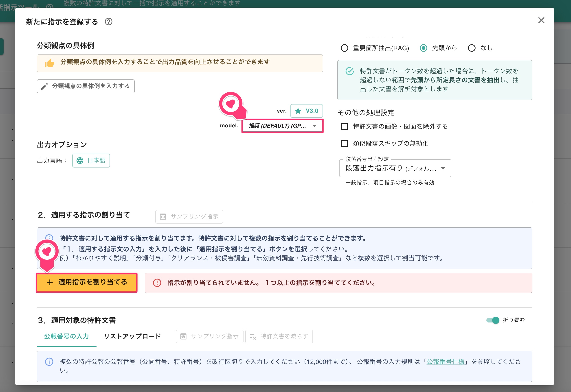This screenshot has width=571, height=392.
Task: Open the 段落番号出力設定 dropdown
Action: 395,168
